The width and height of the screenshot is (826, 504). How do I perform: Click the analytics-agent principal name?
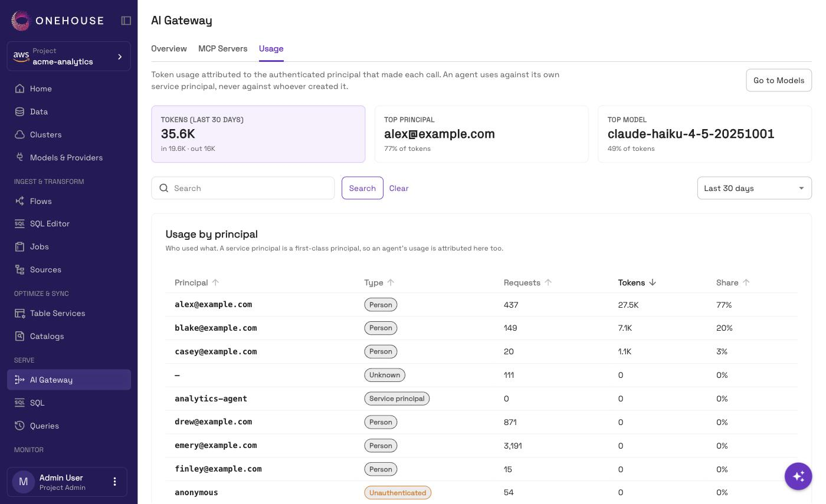pos(211,398)
